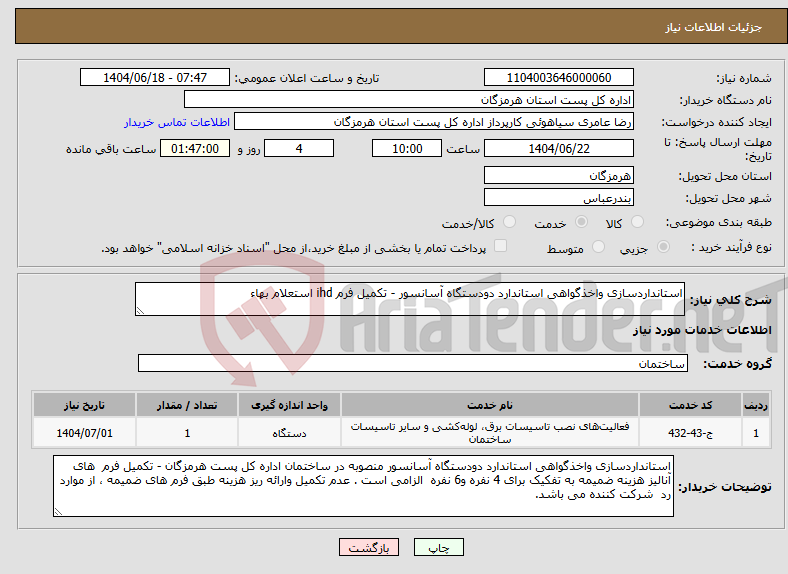The height and width of the screenshot is (574, 788).
Task: Click the need number field 1104003646000060
Action: (558, 77)
